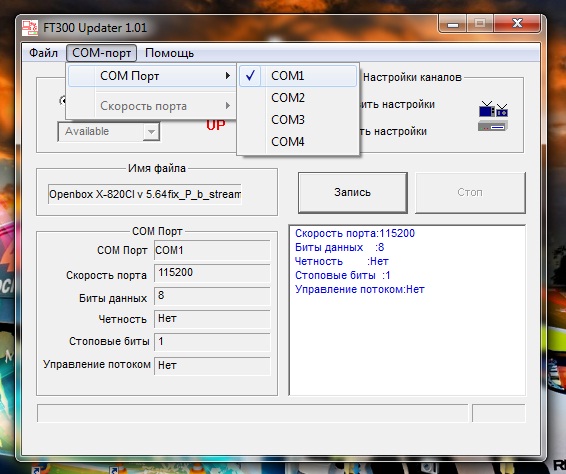Click the Стоповые биты field showing 1

point(212,342)
